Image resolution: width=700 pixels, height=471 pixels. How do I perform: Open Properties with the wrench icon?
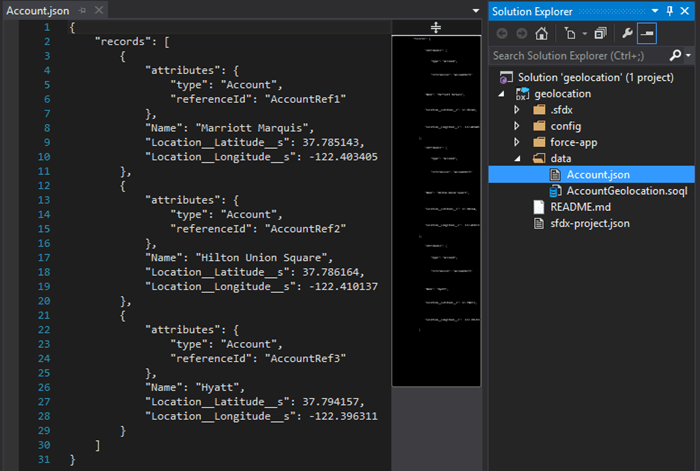[x=627, y=33]
